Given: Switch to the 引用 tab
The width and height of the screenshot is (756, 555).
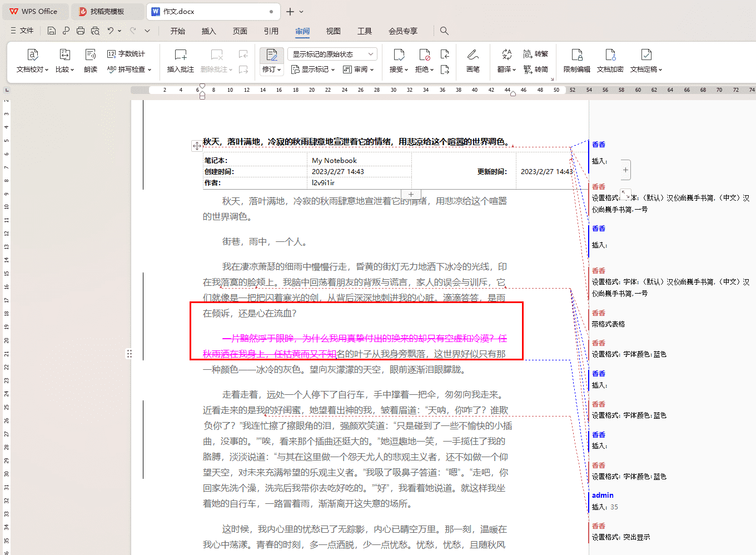Looking at the screenshot, I should point(271,31).
